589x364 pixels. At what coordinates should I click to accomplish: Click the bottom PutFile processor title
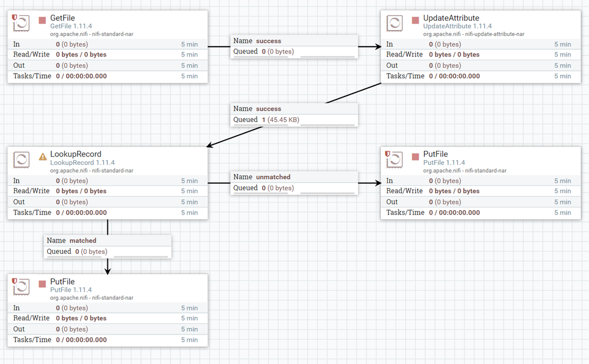pos(62,282)
